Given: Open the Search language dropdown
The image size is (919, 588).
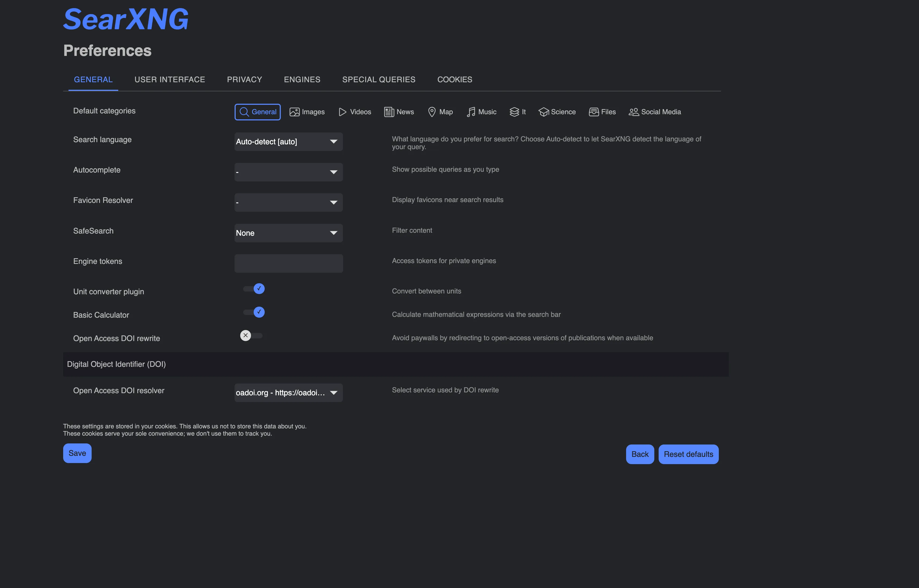Looking at the screenshot, I should click(288, 142).
